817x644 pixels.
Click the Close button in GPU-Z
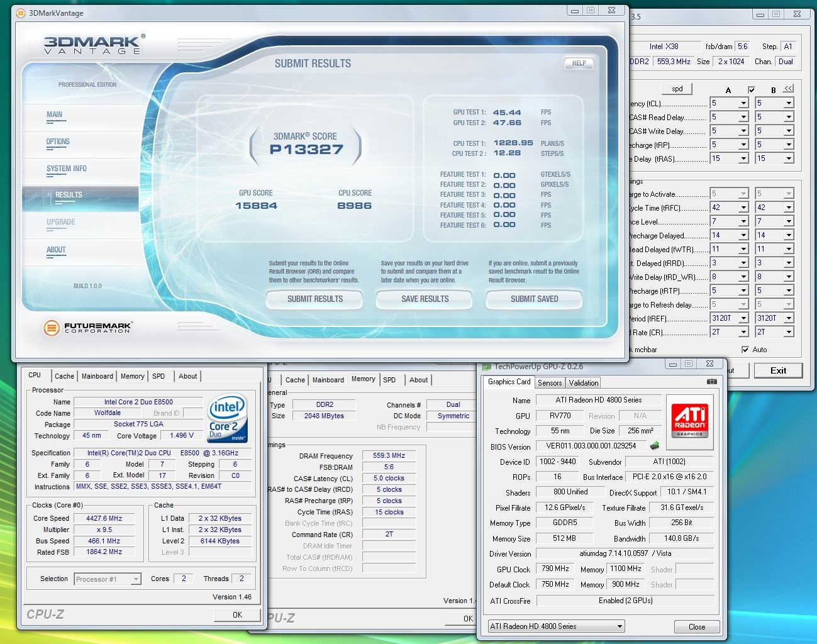click(697, 627)
